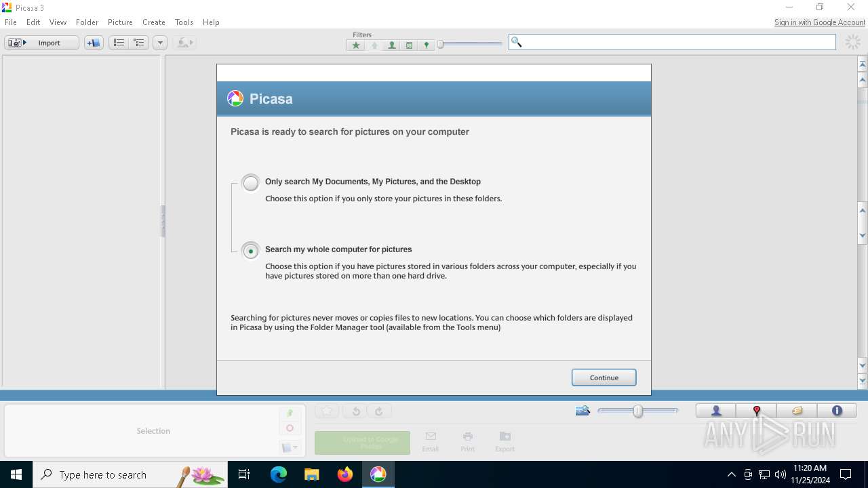Click the Print button

point(468,442)
